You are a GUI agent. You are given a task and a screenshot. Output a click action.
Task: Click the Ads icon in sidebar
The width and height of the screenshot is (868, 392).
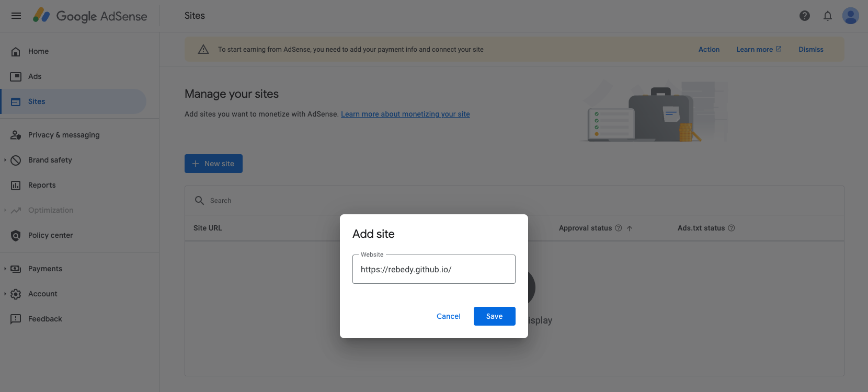click(x=16, y=76)
